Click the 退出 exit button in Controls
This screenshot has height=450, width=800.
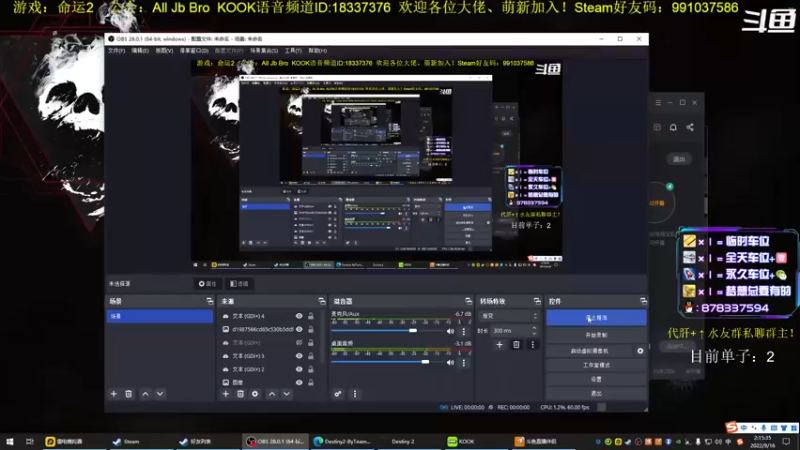pyautogui.click(x=596, y=393)
